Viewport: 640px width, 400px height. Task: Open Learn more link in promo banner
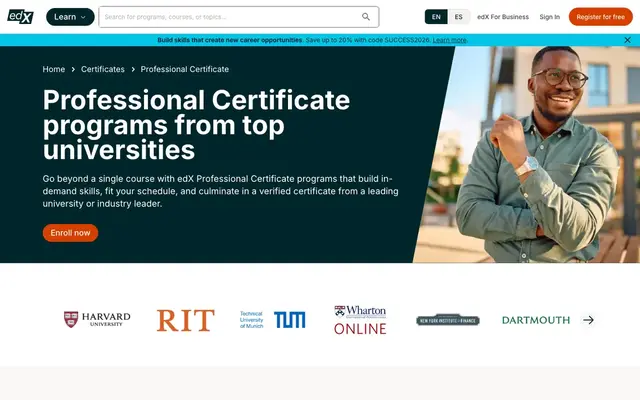449,40
